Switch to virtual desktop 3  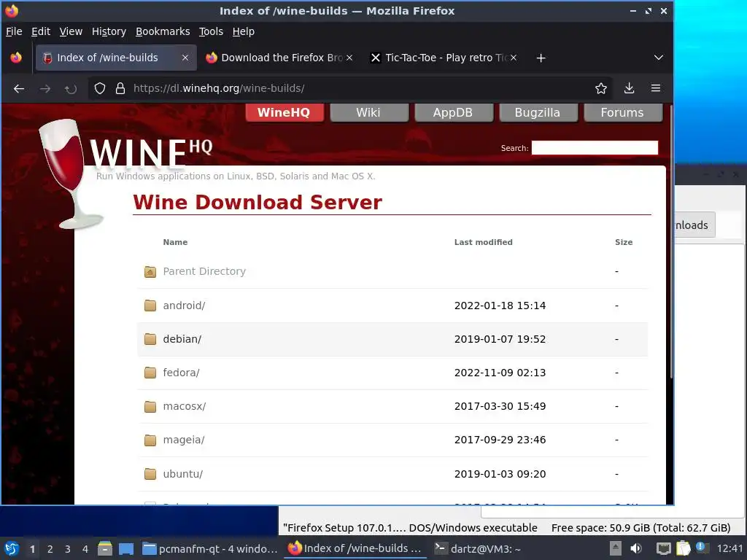[x=68, y=549]
